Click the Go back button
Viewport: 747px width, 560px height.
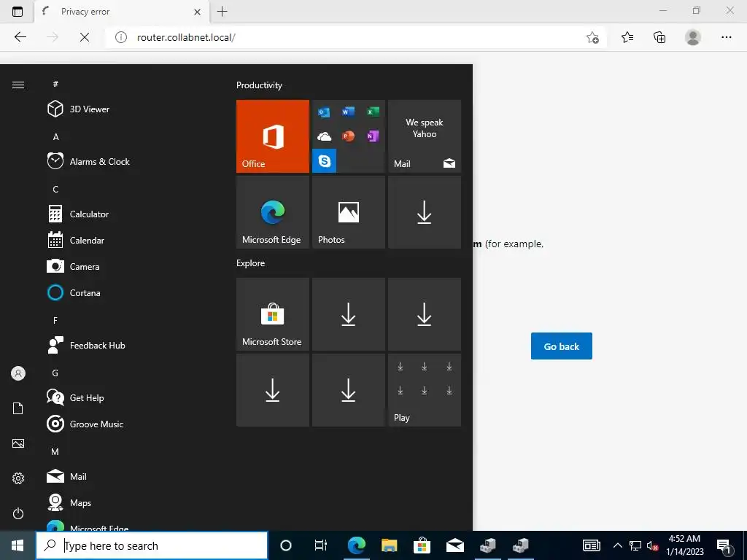pyautogui.click(x=561, y=346)
